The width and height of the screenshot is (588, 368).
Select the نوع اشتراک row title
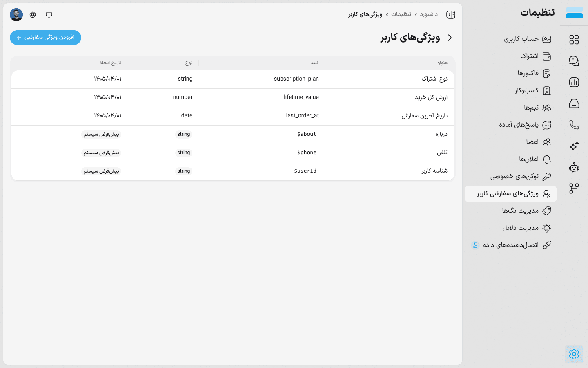pyautogui.click(x=434, y=79)
